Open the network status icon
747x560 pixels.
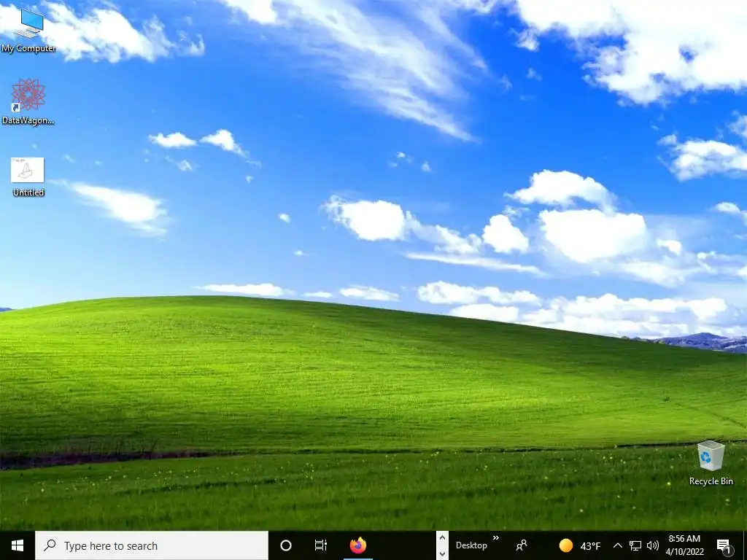635,545
